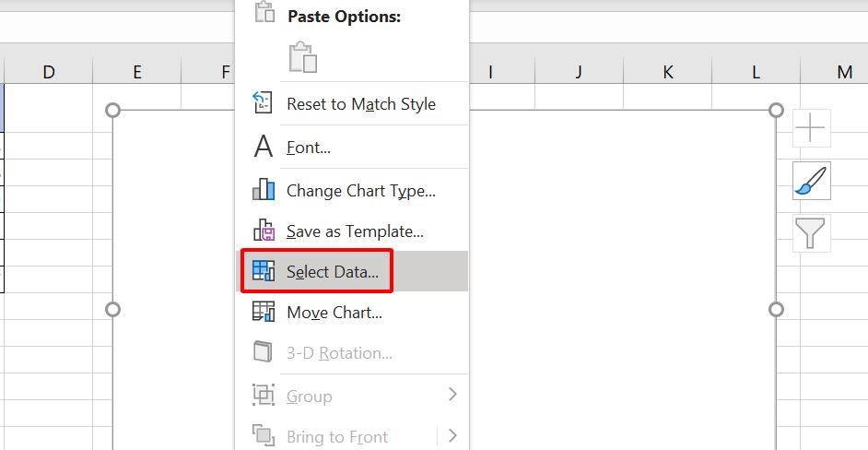868x450 pixels.
Task: Select column K header
Action: (667, 72)
